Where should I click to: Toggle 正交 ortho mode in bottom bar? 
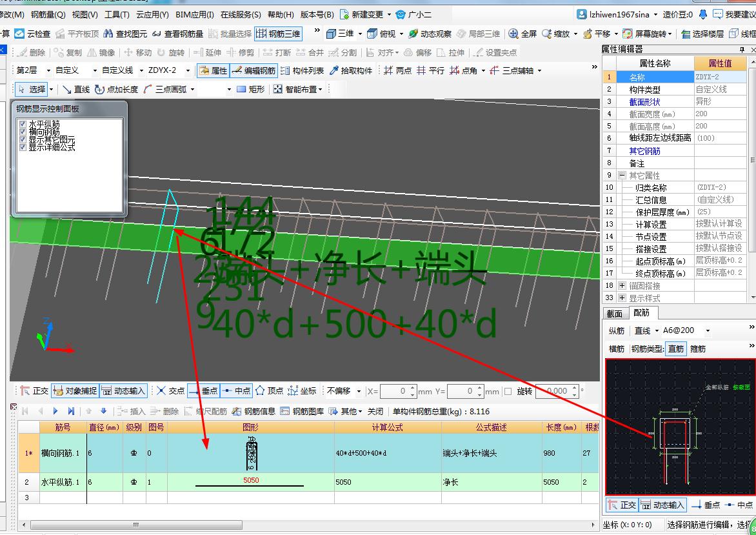34,390
